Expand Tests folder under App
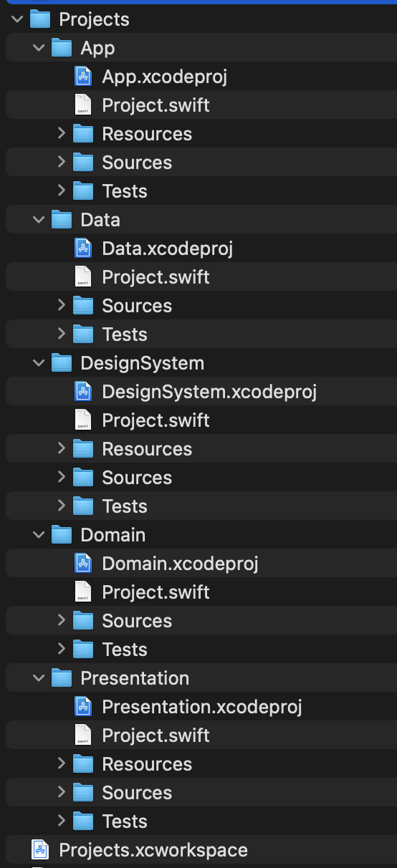Screen dimensions: 397x868 [x=61, y=191]
